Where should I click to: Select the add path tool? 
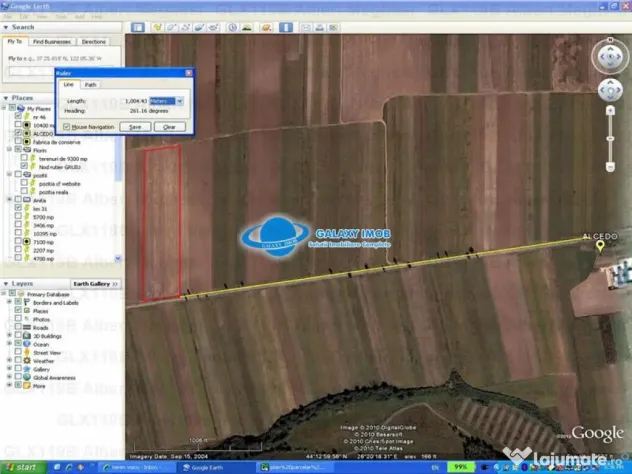click(185, 27)
